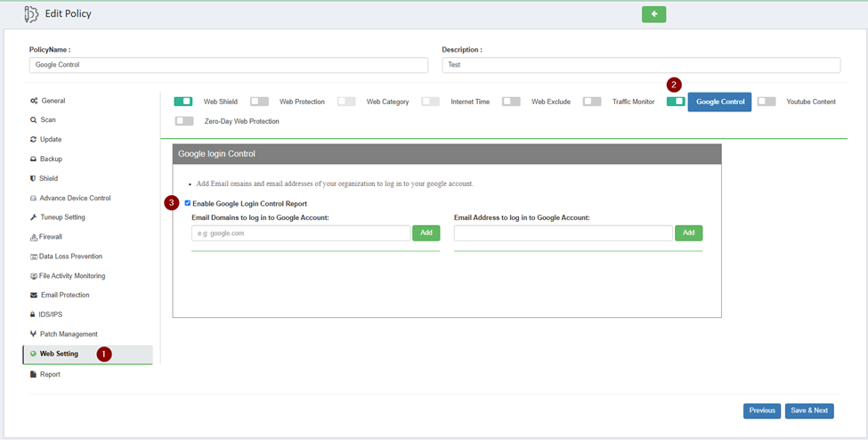Focus the Email Domains input field
Viewport: 868px width, 440px height.
pyautogui.click(x=301, y=233)
